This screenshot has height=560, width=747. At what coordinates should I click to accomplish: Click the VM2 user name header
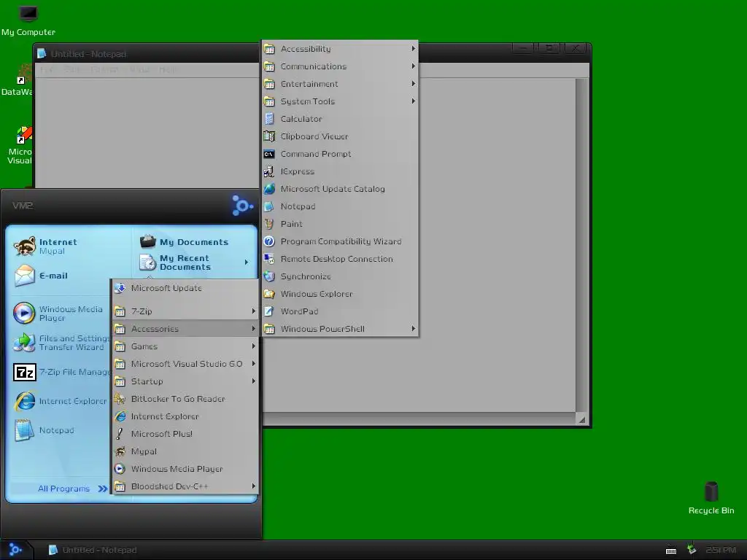[x=23, y=206]
